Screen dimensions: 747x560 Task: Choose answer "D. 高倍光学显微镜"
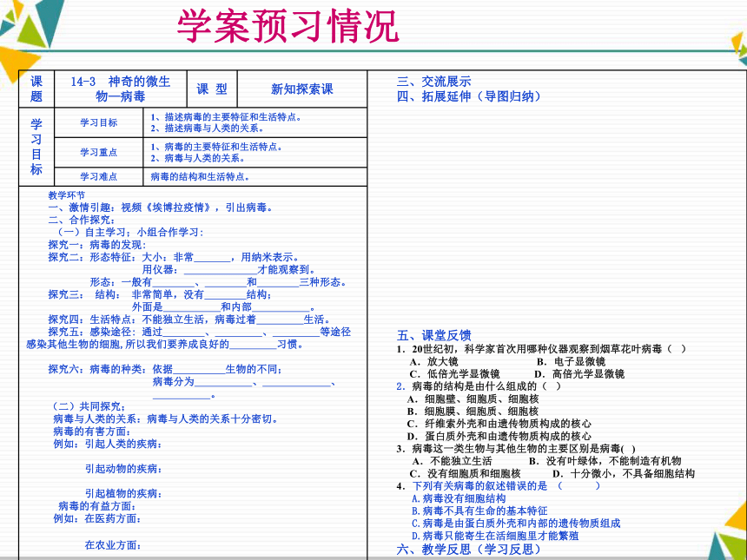(x=578, y=374)
